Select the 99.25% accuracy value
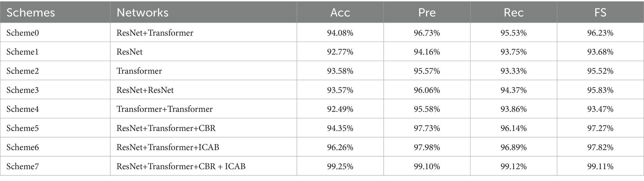 point(340,166)
